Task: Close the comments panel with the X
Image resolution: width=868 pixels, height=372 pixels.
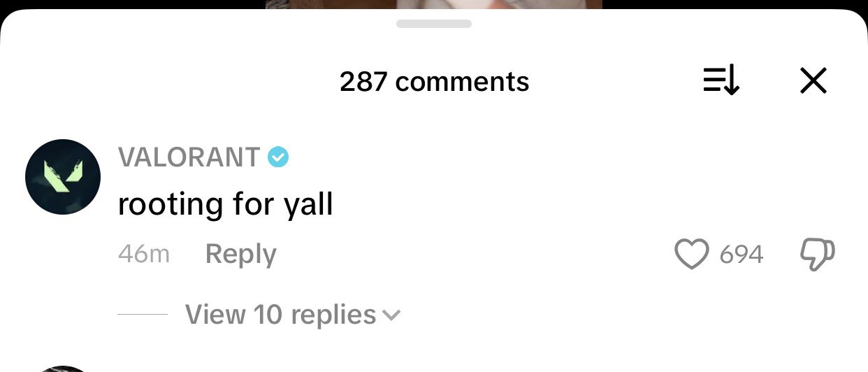Action: point(813,81)
